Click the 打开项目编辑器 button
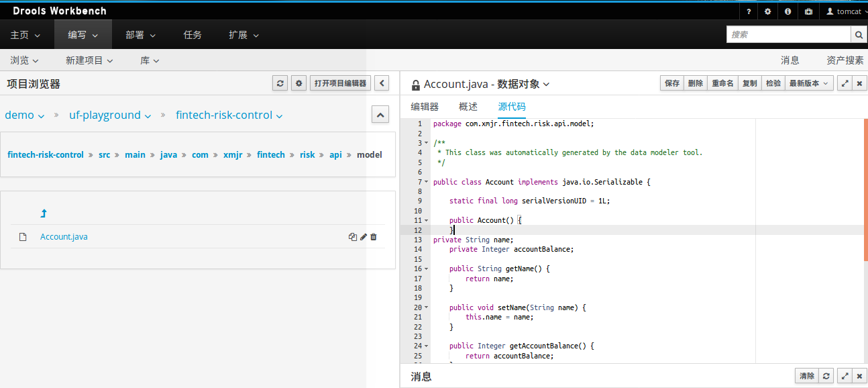The height and width of the screenshot is (388, 868). point(341,83)
